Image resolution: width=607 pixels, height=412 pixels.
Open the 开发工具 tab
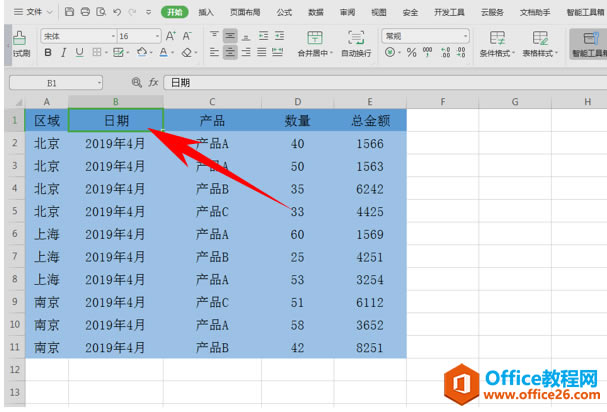(x=449, y=12)
